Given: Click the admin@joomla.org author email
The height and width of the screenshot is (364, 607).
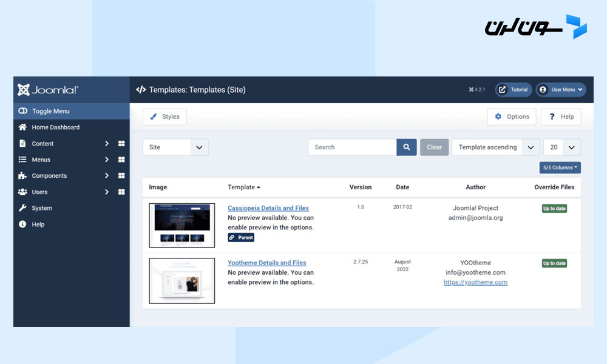Looking at the screenshot, I should [475, 218].
